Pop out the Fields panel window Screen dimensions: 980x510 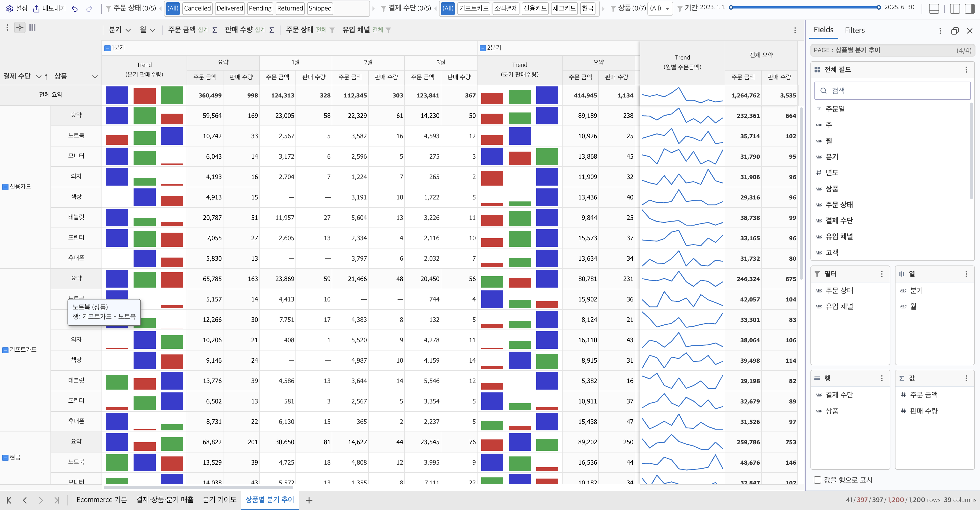pos(955,31)
